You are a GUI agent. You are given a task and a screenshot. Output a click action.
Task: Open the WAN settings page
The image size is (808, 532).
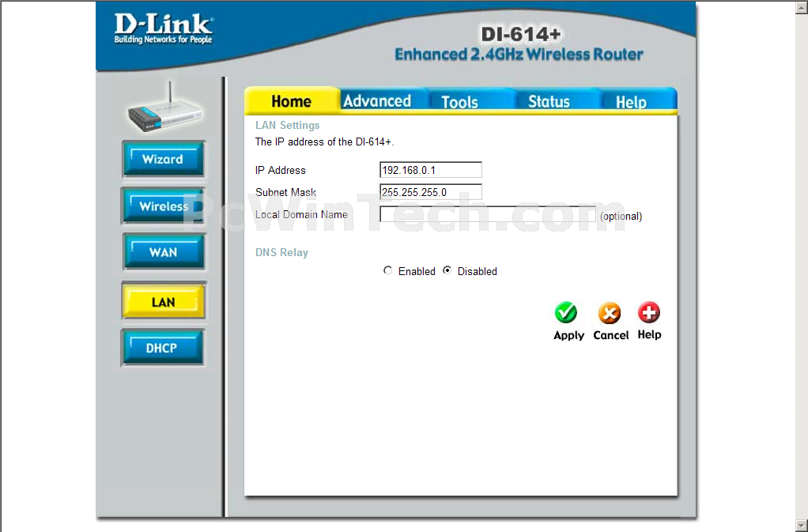point(163,252)
